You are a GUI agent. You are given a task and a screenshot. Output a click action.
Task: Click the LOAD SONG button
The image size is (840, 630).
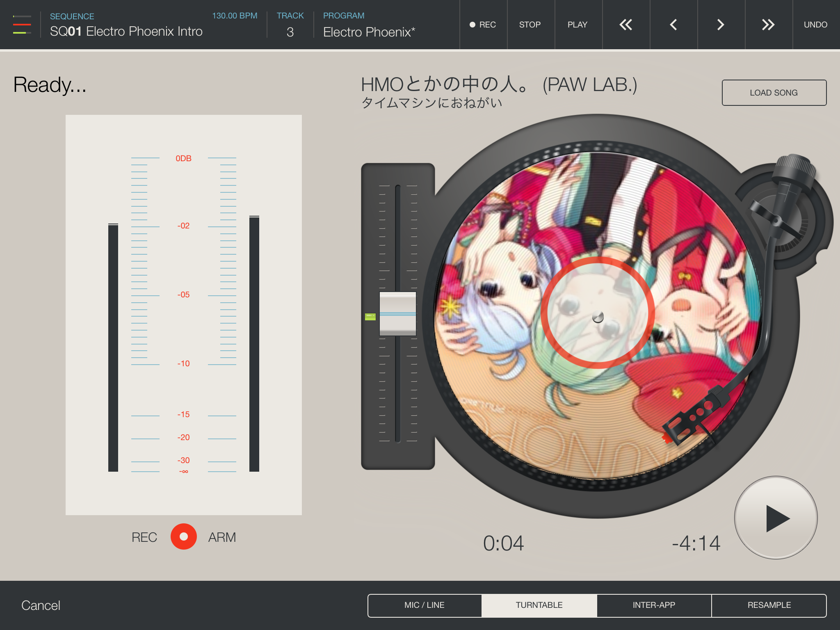774,93
